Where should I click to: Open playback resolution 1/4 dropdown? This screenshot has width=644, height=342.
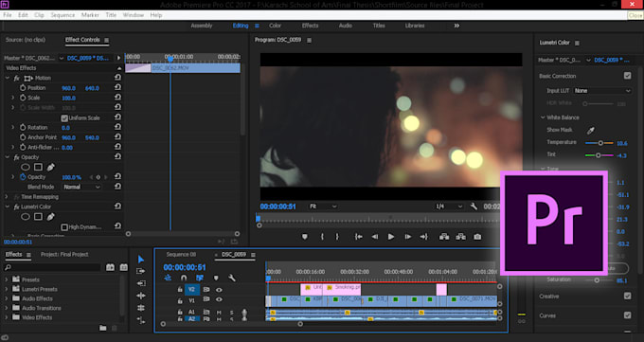point(449,207)
